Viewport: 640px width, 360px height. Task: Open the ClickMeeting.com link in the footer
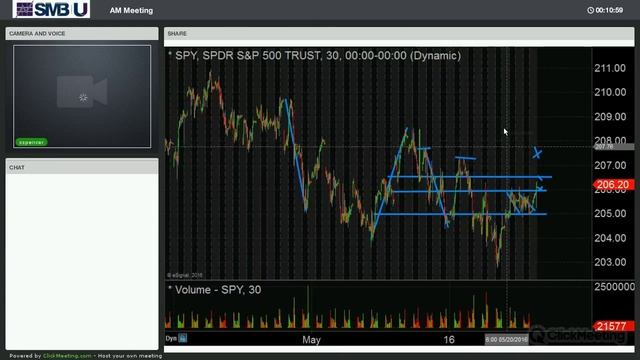coord(67,356)
